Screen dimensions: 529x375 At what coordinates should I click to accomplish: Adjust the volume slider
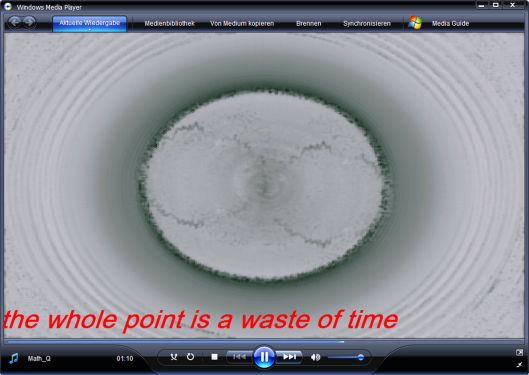(x=345, y=357)
